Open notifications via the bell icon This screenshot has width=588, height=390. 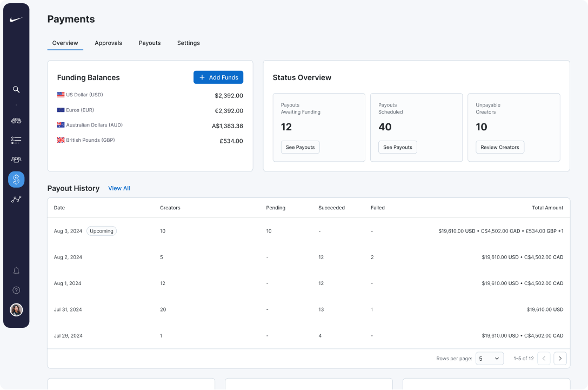[x=16, y=270]
